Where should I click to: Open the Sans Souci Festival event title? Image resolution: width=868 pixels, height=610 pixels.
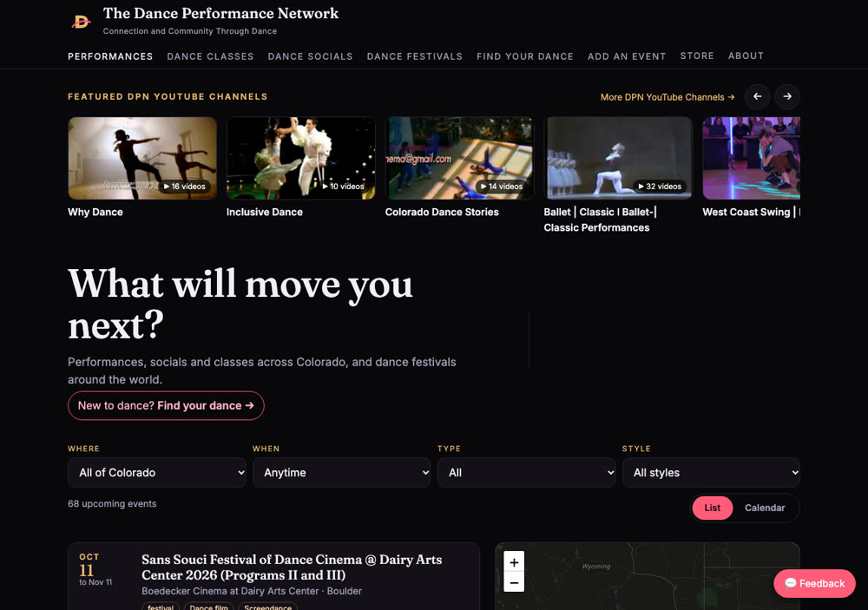point(292,567)
